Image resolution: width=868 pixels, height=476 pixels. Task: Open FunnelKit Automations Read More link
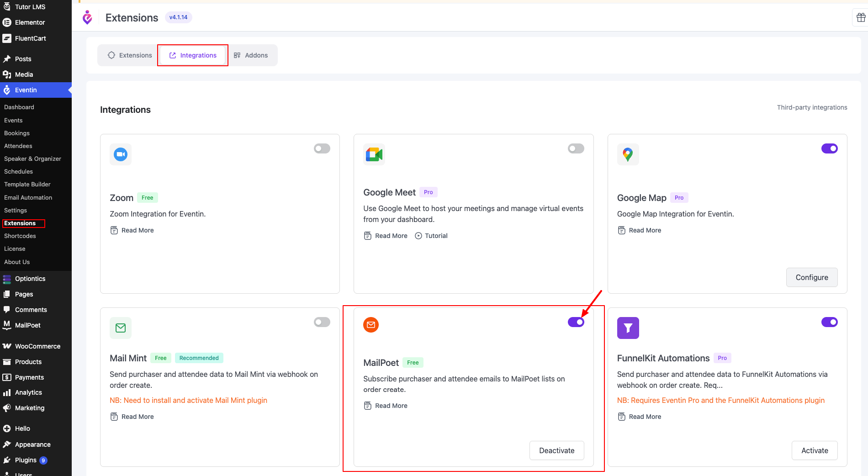[x=640, y=417]
